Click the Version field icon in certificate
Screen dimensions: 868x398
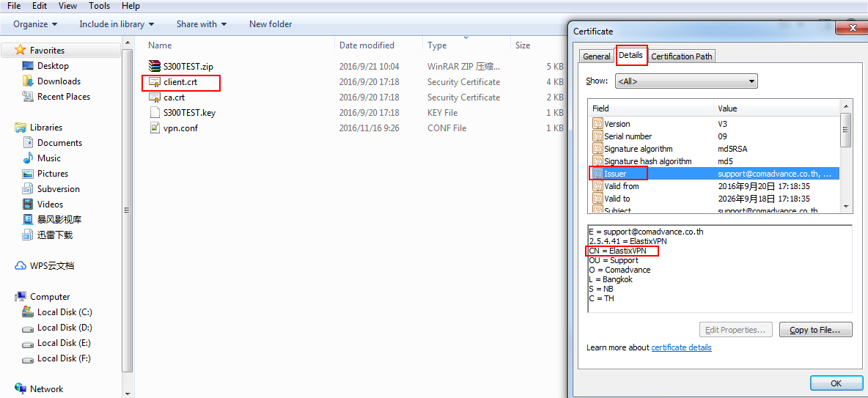click(597, 124)
